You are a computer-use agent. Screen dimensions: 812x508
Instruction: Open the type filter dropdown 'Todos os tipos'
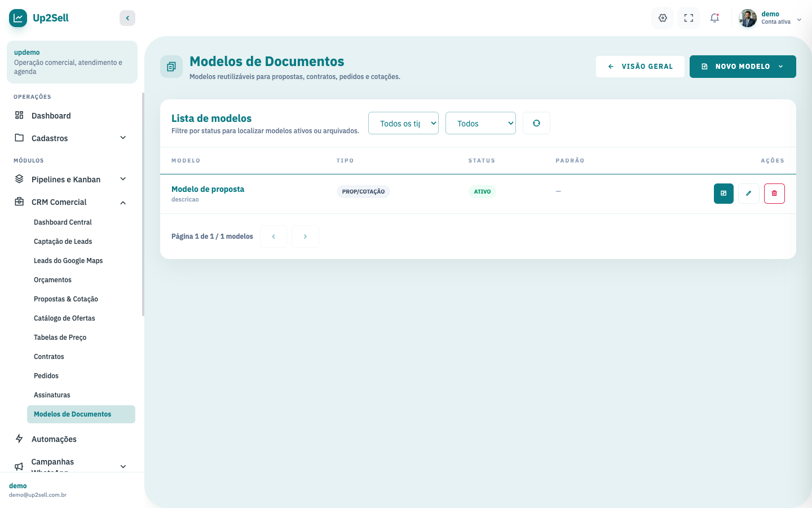click(x=403, y=123)
